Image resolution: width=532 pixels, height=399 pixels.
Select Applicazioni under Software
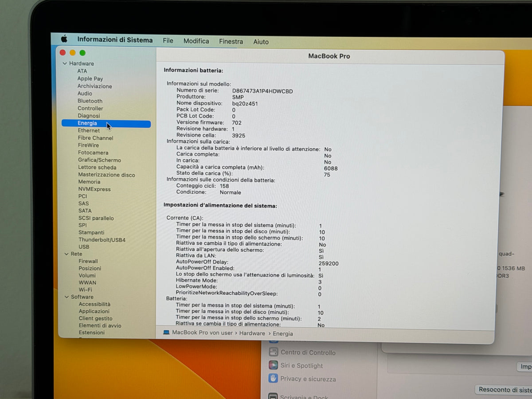pyautogui.click(x=94, y=311)
